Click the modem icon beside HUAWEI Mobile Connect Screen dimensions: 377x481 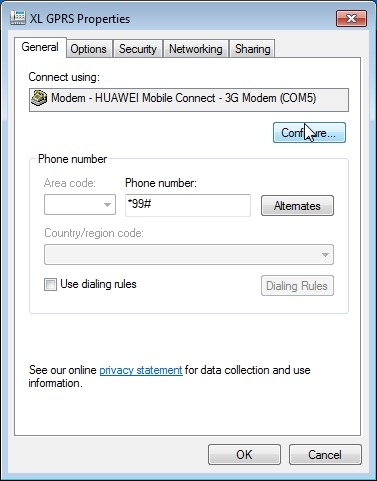point(39,98)
